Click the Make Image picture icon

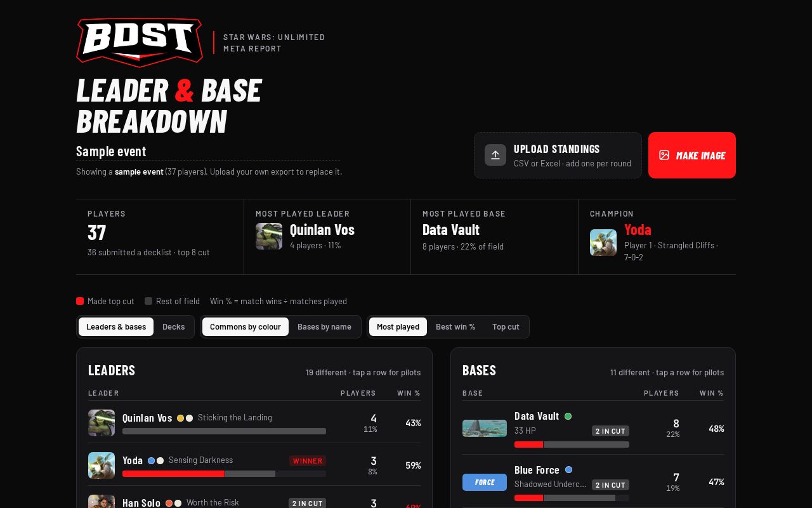[x=664, y=155]
